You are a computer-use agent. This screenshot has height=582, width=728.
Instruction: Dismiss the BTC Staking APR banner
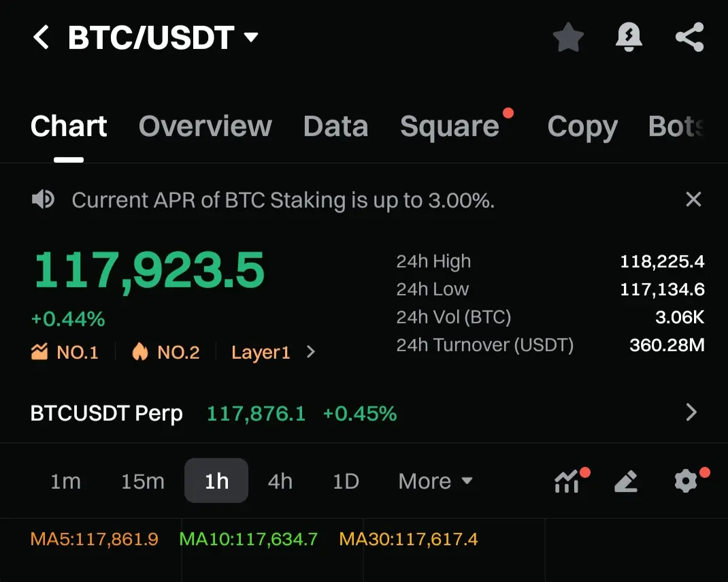[x=693, y=199]
